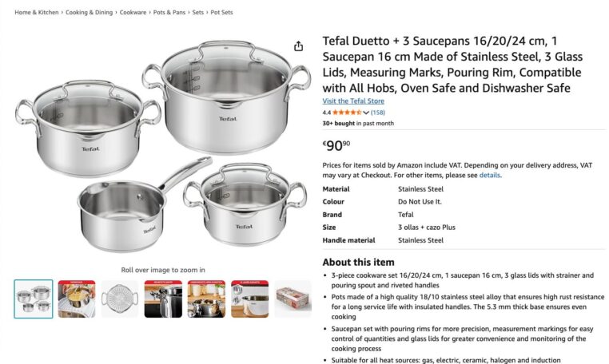
Task: Select the pasta straining thumbnail
Action: click(77, 299)
